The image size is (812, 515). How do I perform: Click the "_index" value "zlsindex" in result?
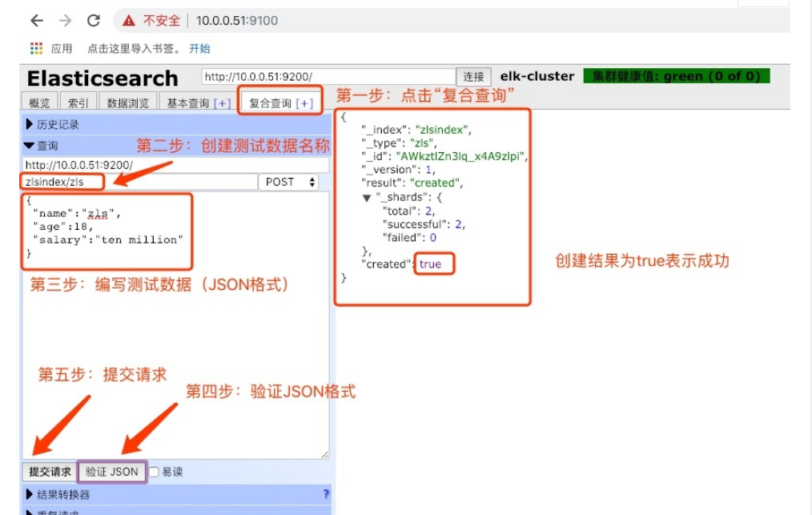(x=442, y=130)
